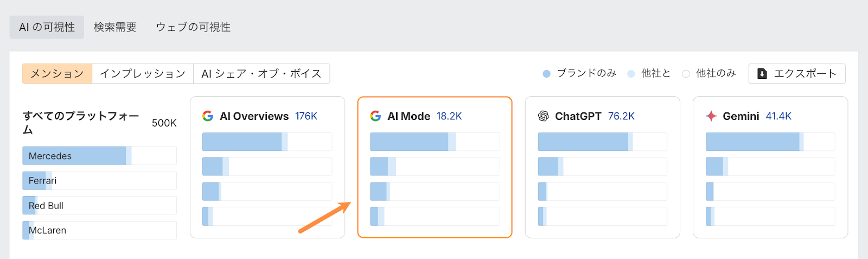Screen dimensions: 868x259
Task: Click the export download icon
Action: (x=762, y=74)
